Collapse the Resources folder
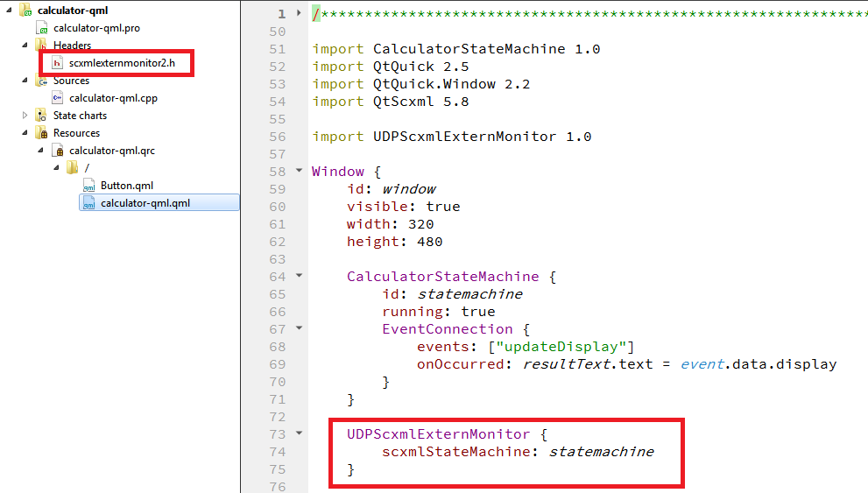The width and height of the screenshot is (868, 493). (x=25, y=133)
